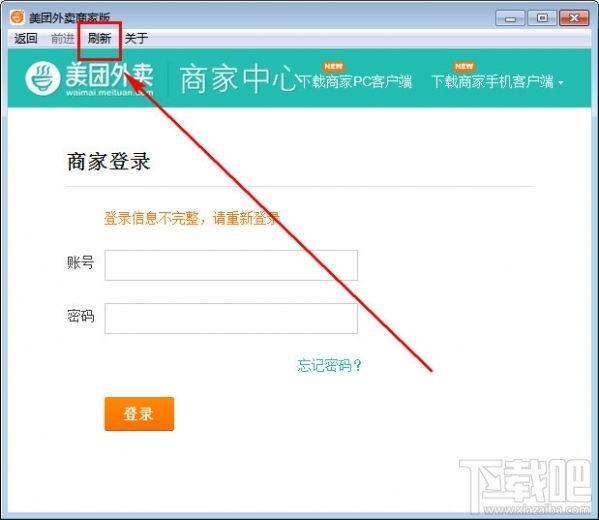Focus the 账号 input field
Image resolution: width=599 pixels, height=520 pixels.
click(231, 265)
